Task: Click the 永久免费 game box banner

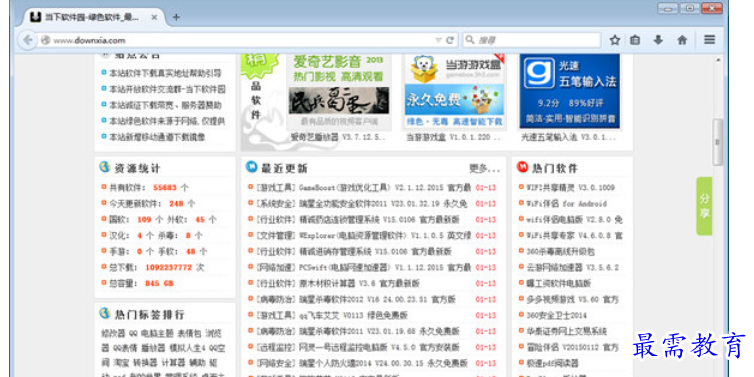Action: click(454, 100)
